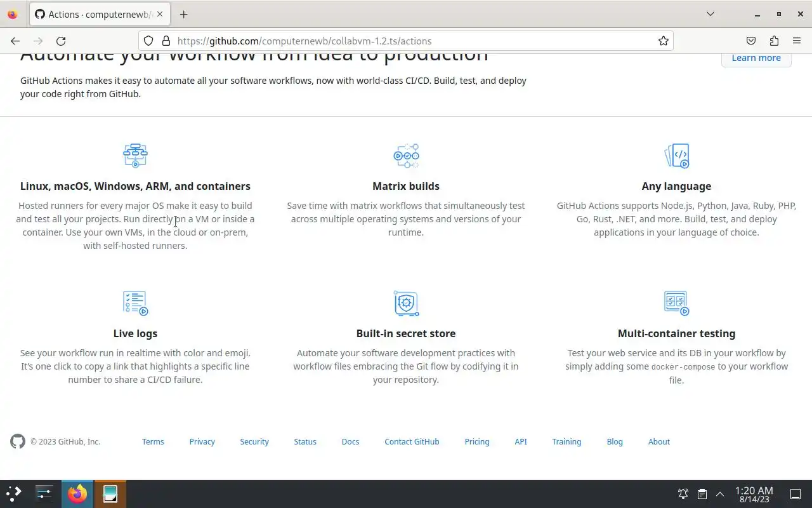Open the Docs footer link
812x508 pixels.
pyautogui.click(x=350, y=441)
